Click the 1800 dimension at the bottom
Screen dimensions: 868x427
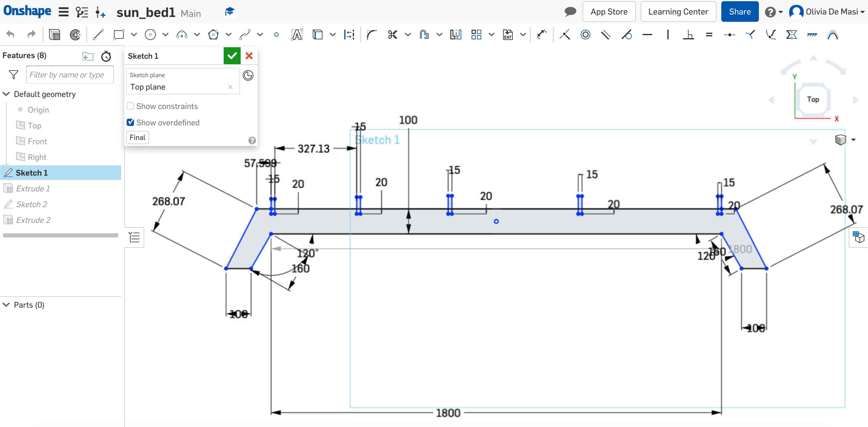click(448, 413)
